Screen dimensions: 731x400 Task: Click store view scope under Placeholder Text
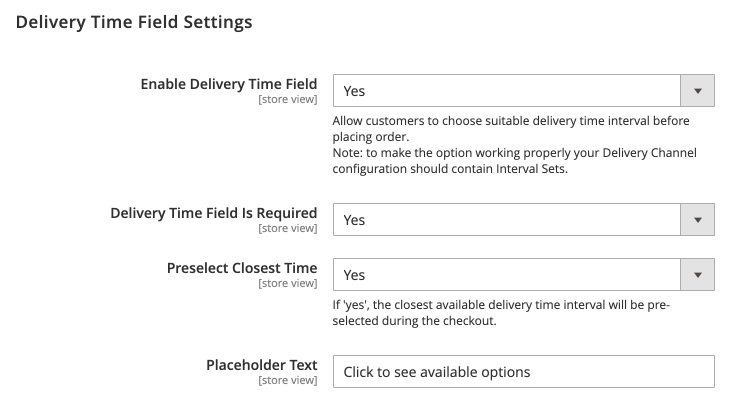pos(288,381)
